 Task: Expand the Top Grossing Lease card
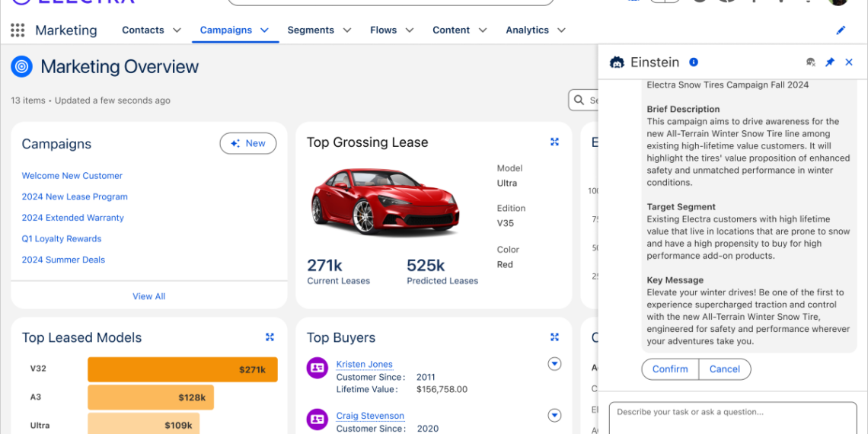click(555, 142)
